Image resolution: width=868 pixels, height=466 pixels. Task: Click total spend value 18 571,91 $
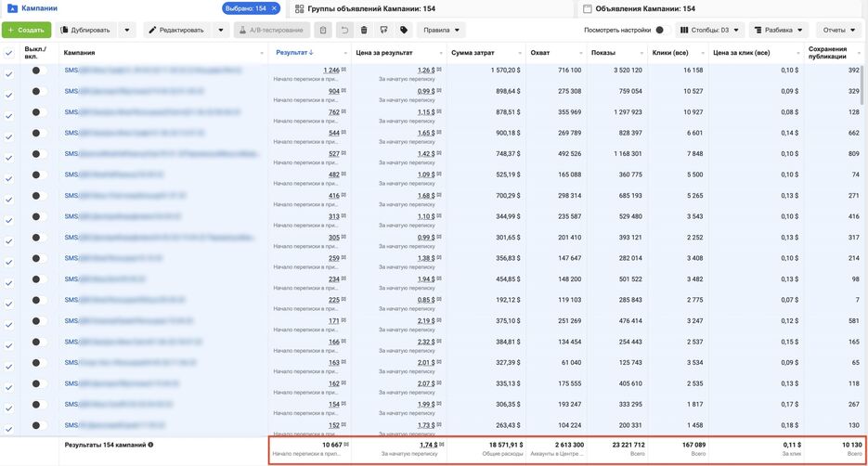(506, 445)
